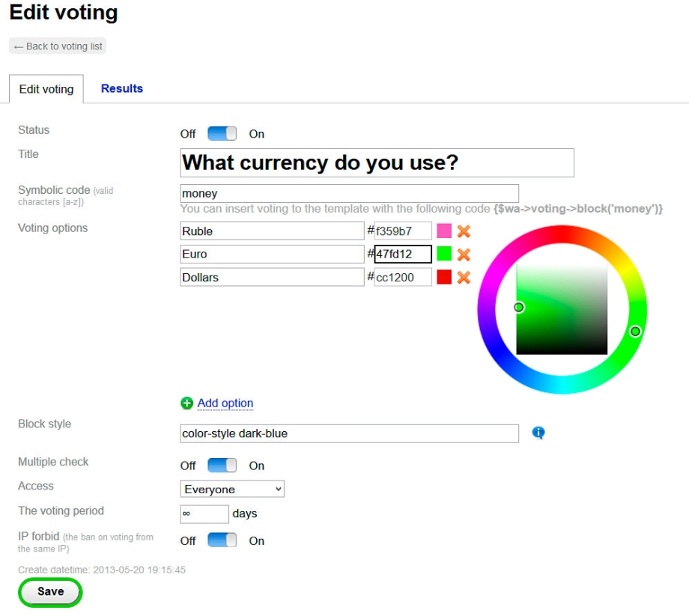
Task: Select the Edit voting tab
Action: [46, 89]
